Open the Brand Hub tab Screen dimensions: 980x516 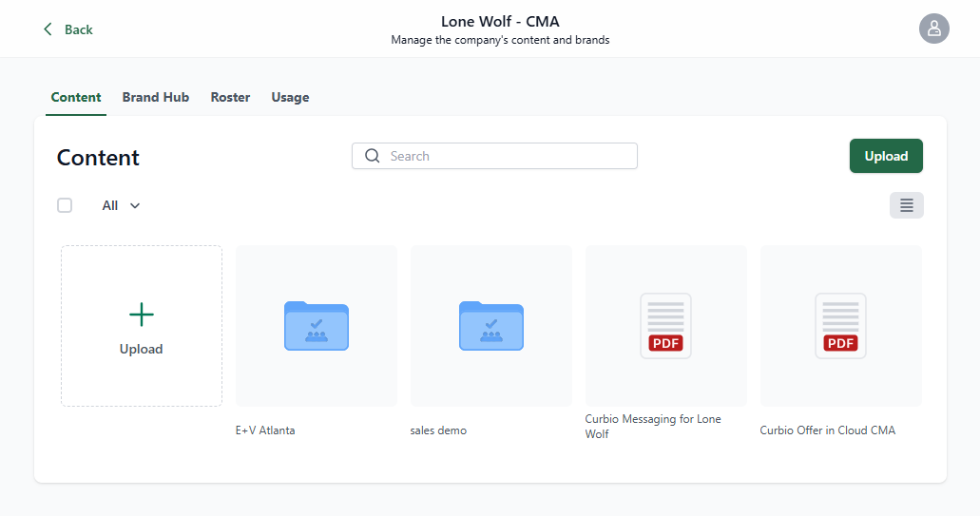pyautogui.click(x=156, y=98)
